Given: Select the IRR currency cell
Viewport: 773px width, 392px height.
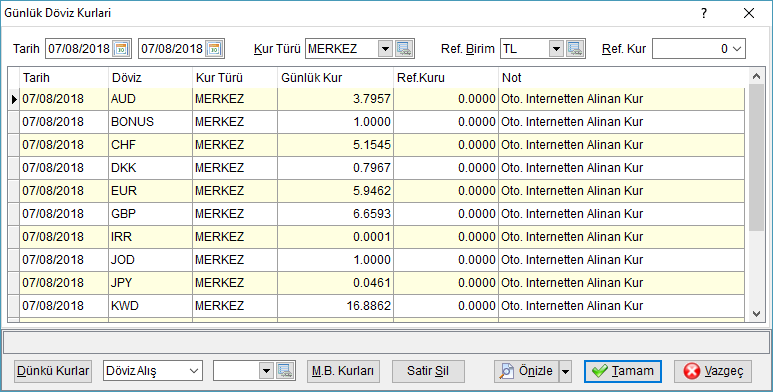Looking at the screenshot, I should pyautogui.click(x=150, y=237).
